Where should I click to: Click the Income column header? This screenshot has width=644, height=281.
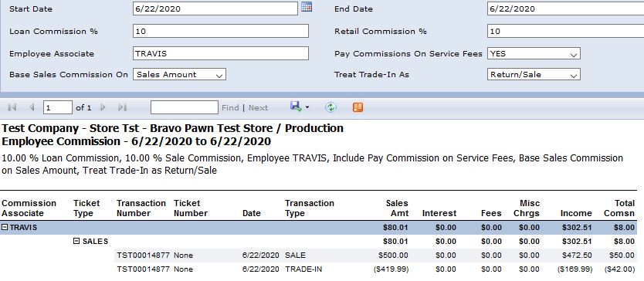tap(576, 213)
